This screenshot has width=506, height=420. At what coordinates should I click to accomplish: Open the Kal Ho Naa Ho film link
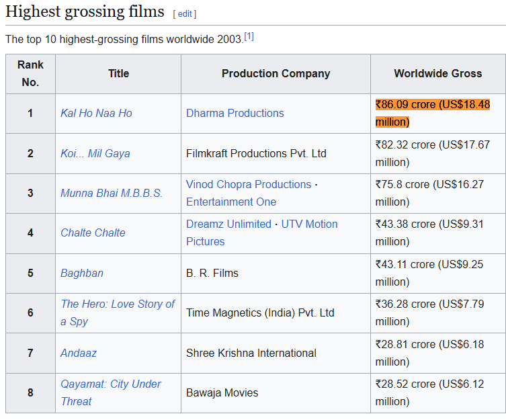coord(96,114)
